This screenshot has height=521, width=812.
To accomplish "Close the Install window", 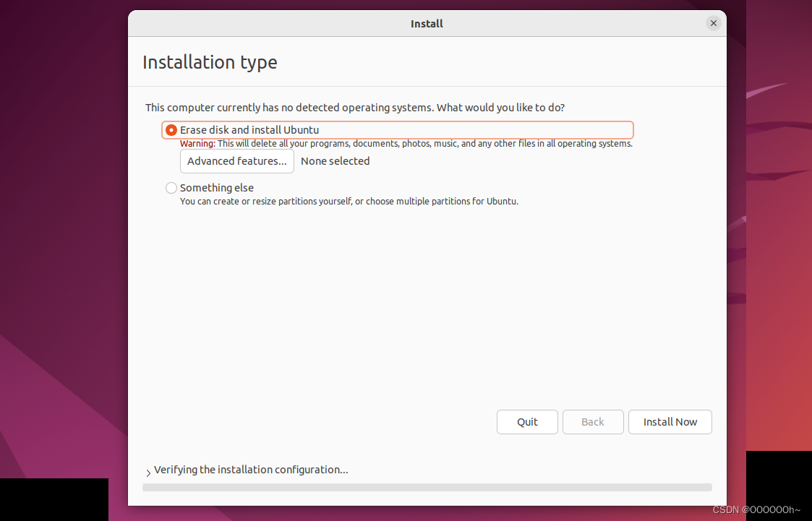I will [x=713, y=23].
